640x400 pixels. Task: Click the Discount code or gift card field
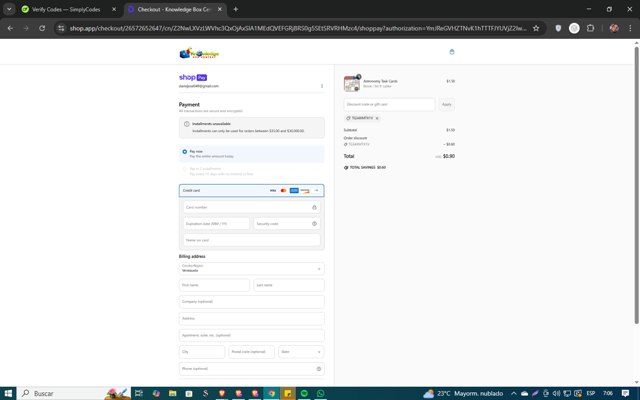click(x=389, y=104)
